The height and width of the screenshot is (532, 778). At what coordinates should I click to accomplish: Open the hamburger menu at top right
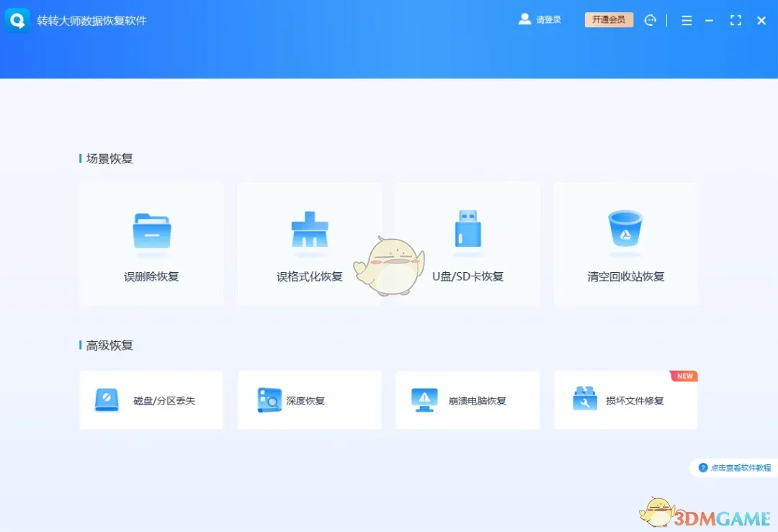point(687,20)
